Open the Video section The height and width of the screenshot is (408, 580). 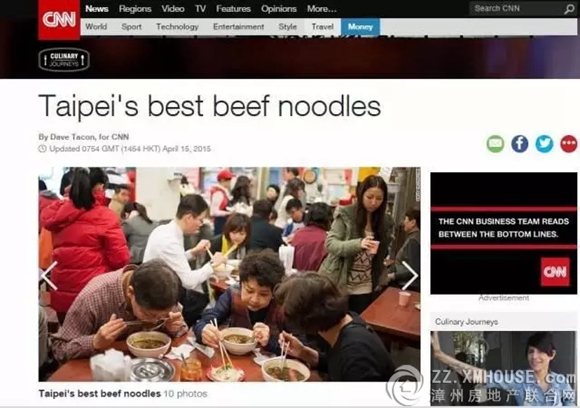pyautogui.click(x=173, y=9)
